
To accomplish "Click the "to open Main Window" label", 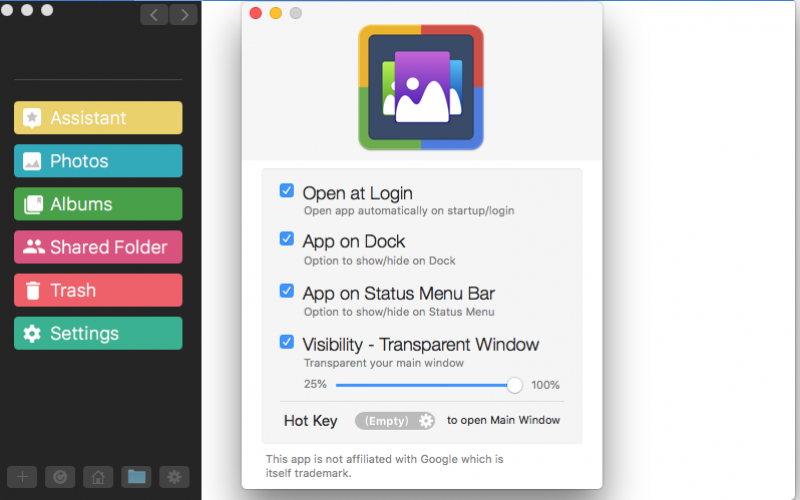I will [x=504, y=420].
